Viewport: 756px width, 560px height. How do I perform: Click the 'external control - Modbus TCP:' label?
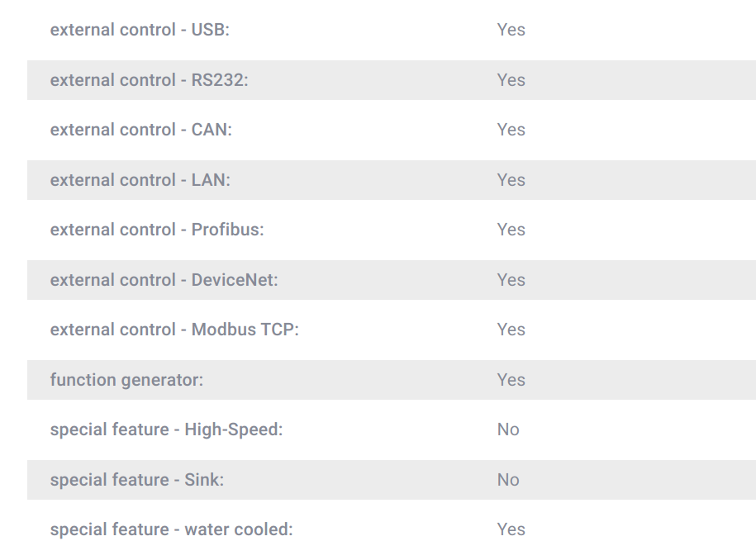(174, 330)
